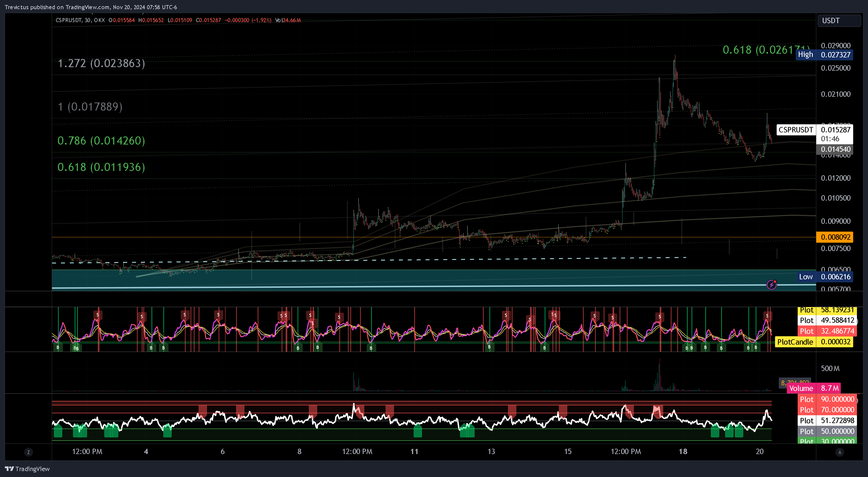
Task: Toggle the A auto-scale icon
Action: click(839, 452)
